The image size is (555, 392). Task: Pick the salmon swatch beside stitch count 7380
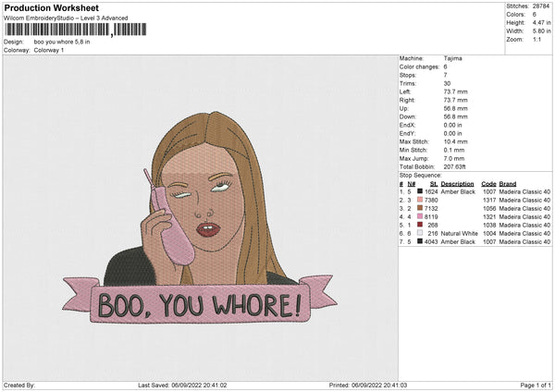[420, 200]
